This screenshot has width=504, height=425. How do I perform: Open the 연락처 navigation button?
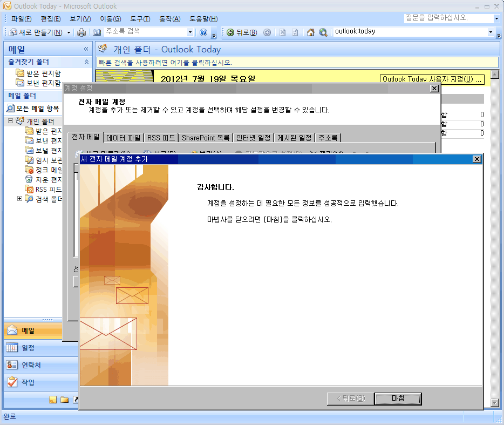tap(41, 365)
